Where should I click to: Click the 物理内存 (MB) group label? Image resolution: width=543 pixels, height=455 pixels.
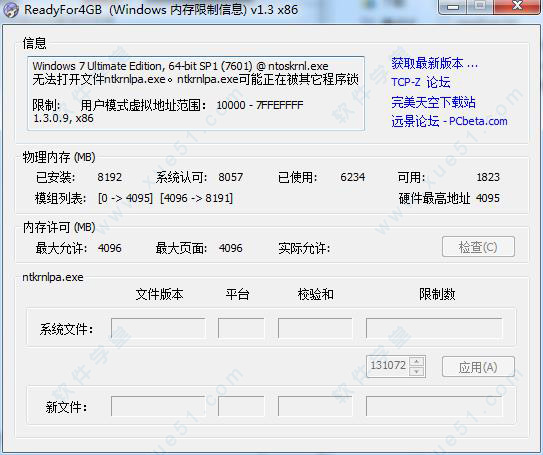(59, 157)
